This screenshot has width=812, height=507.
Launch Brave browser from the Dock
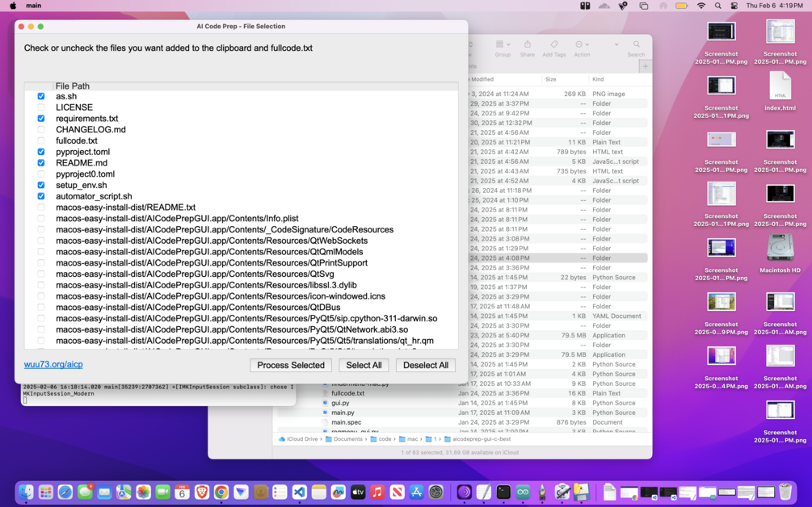click(x=202, y=492)
